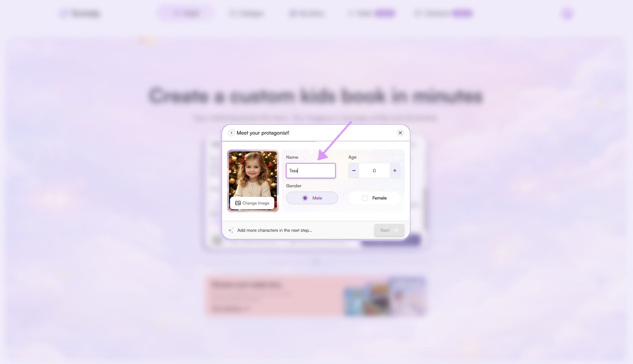Decrease age with the minus icon
The height and width of the screenshot is (364, 633).
354,171
